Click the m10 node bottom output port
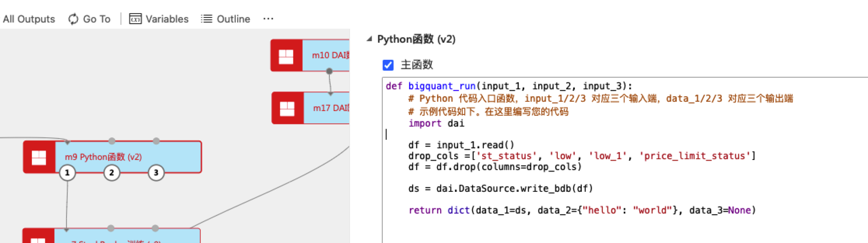This screenshot has height=243, width=868. [x=329, y=71]
